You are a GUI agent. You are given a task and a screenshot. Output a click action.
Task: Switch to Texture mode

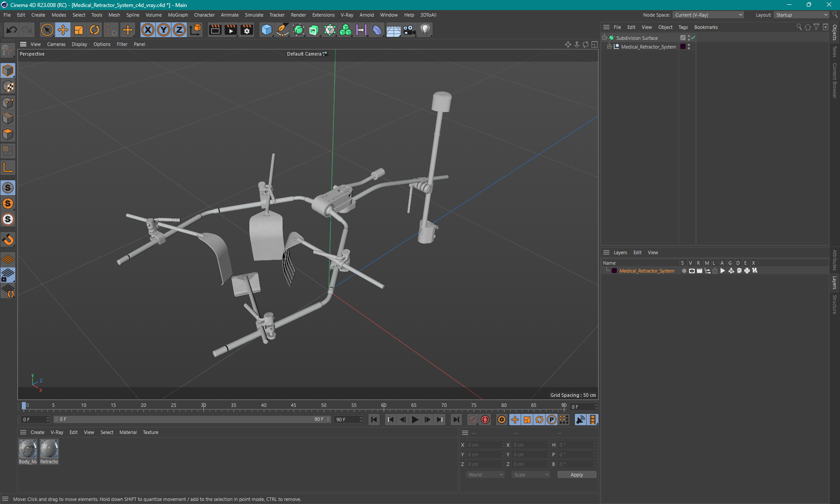pos(8,87)
